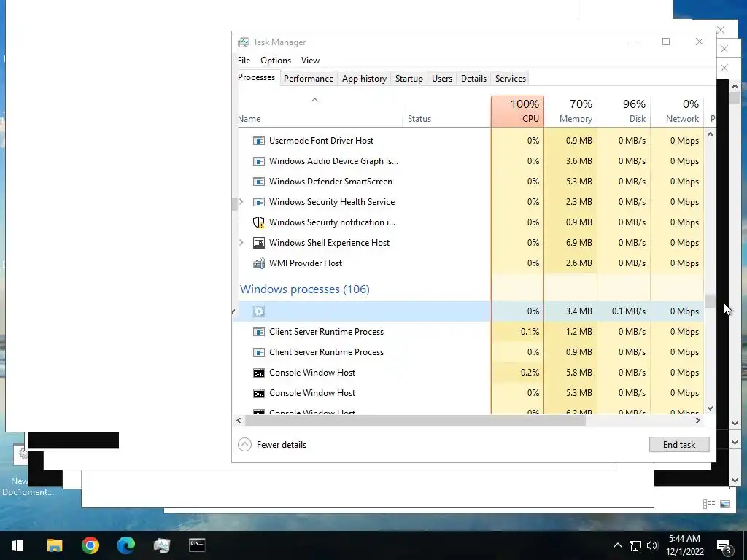Click the Status column header

pos(446,112)
